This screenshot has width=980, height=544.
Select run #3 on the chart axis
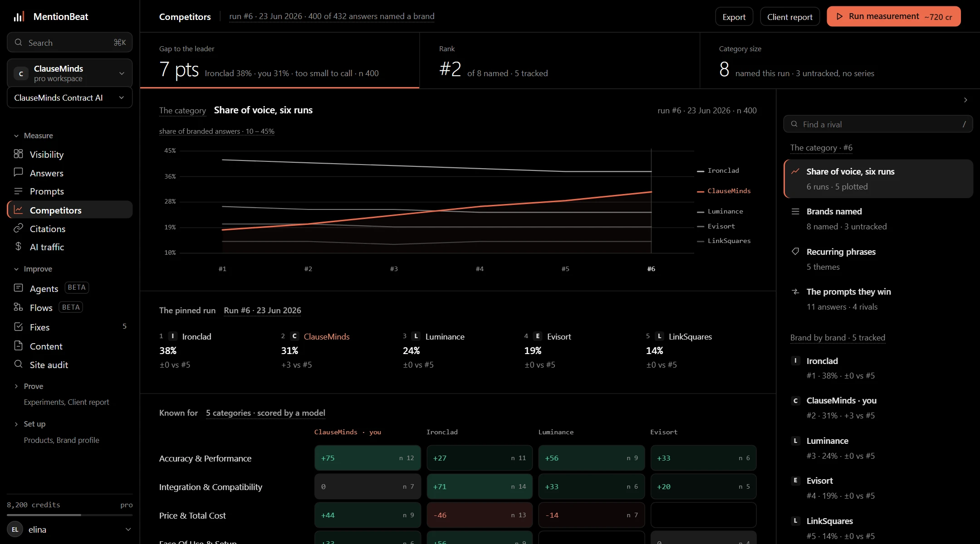point(394,269)
